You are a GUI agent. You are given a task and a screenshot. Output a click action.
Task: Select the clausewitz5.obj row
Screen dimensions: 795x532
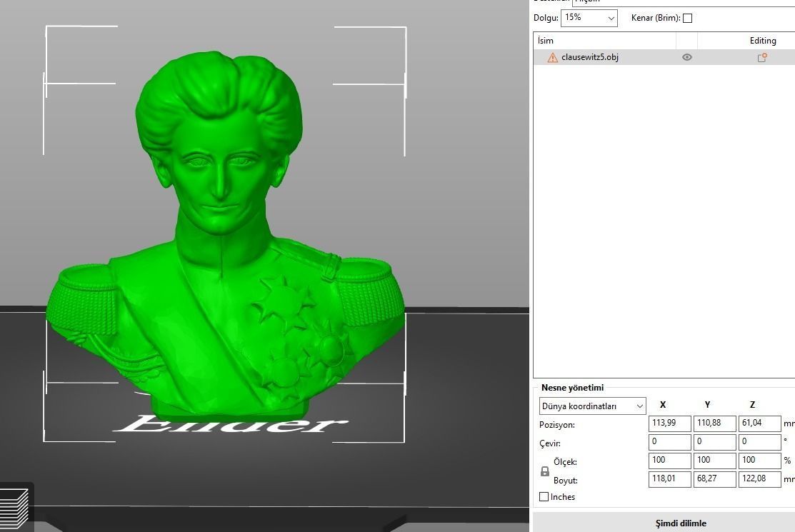(664, 57)
